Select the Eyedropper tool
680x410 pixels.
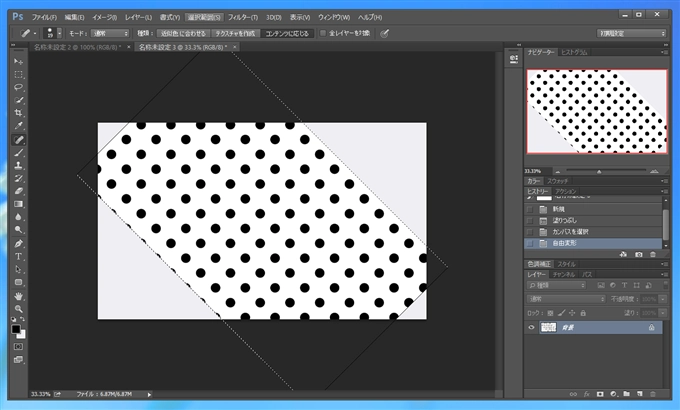18,126
